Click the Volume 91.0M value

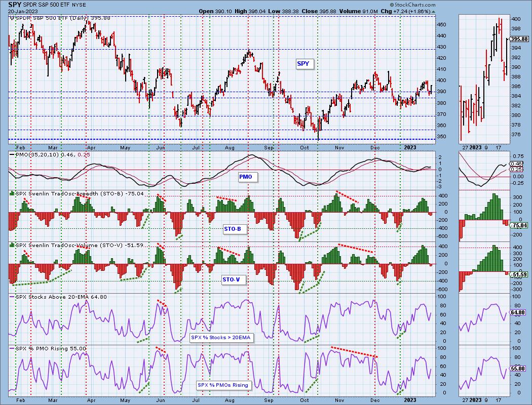point(358,11)
